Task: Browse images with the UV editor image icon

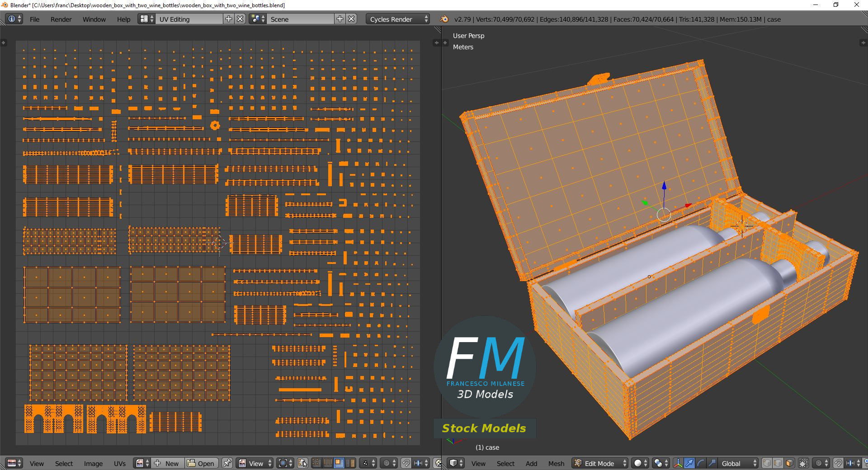Action: pos(143,463)
